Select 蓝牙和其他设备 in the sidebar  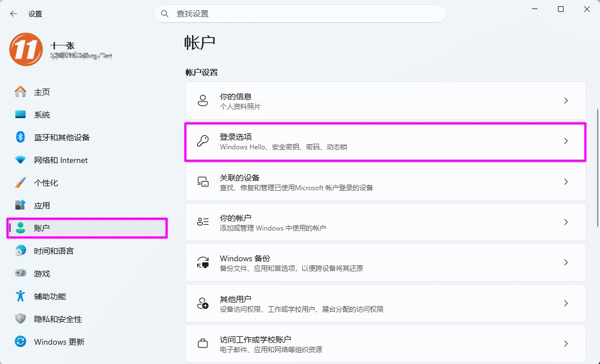tap(88, 137)
